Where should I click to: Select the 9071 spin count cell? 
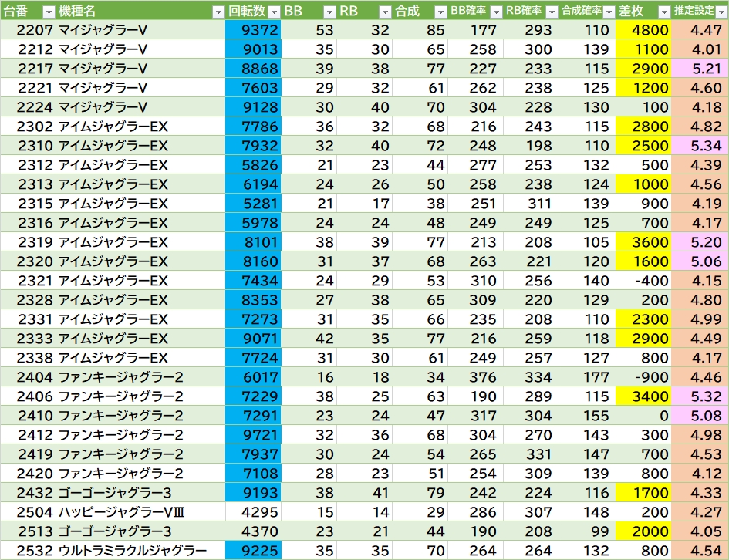pyautogui.click(x=253, y=339)
